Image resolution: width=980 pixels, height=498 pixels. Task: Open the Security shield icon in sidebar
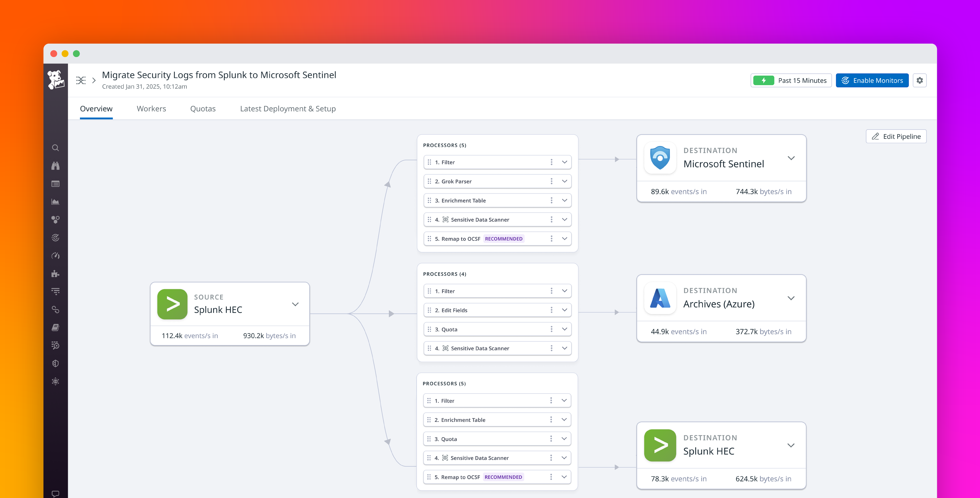point(55,363)
